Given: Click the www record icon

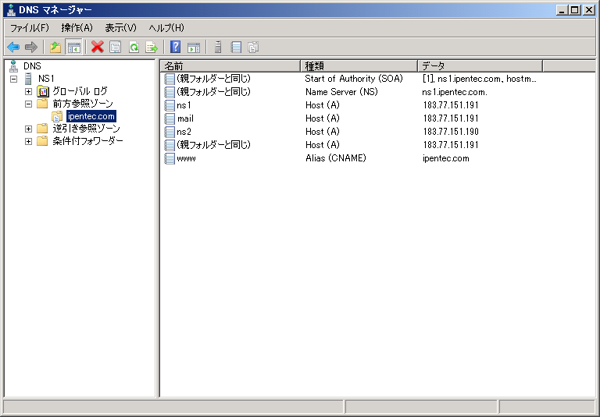Looking at the screenshot, I should tap(169, 158).
